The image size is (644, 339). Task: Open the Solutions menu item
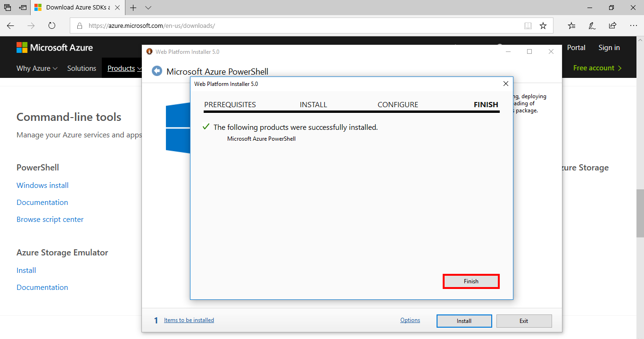click(82, 68)
